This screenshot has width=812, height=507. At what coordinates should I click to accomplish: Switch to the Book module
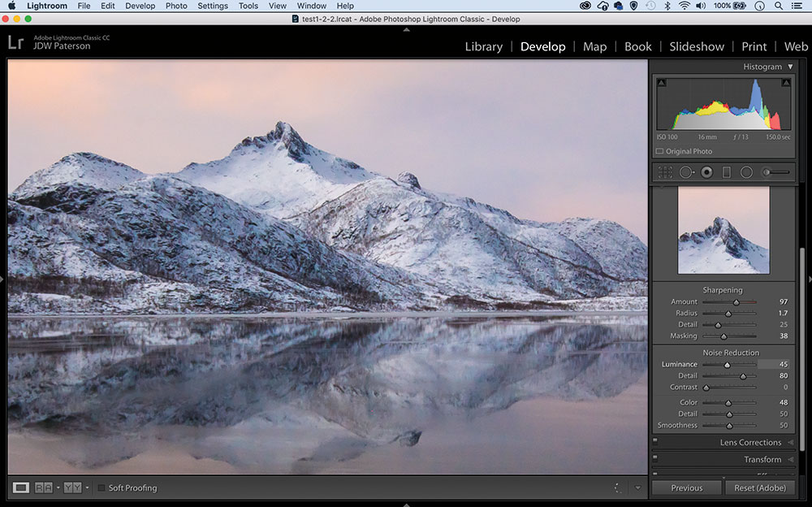(638, 46)
